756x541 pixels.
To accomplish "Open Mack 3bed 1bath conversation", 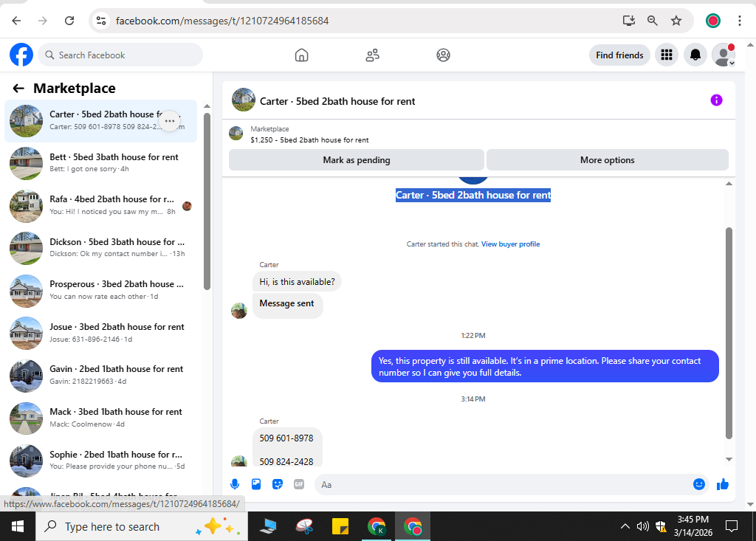I will [100, 418].
